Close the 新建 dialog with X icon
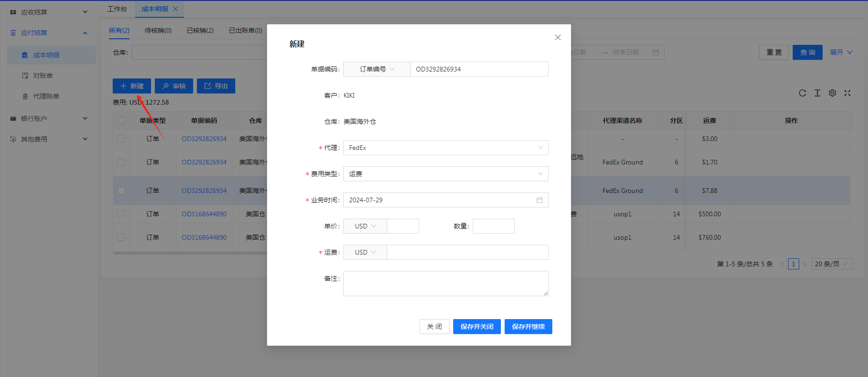The image size is (868, 377). (x=558, y=37)
